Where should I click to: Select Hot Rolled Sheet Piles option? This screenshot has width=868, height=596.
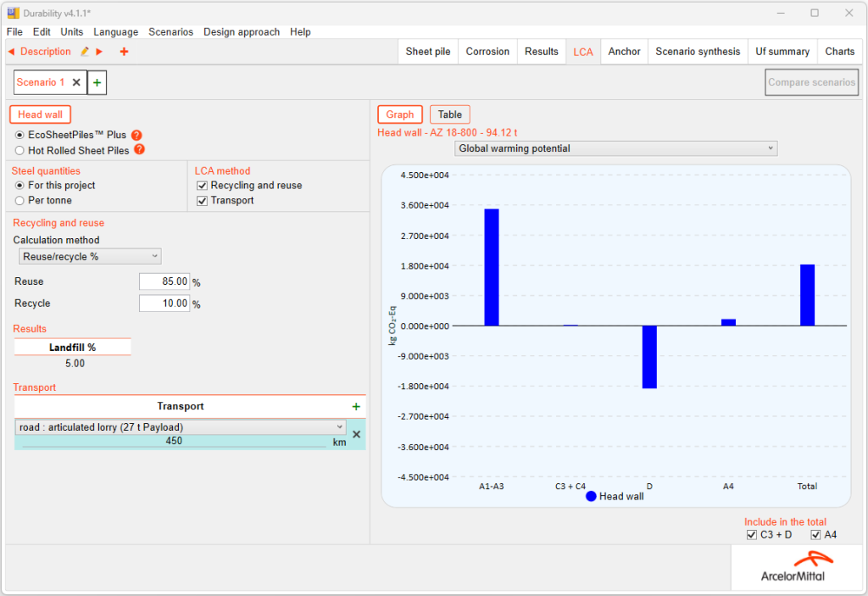(x=20, y=150)
